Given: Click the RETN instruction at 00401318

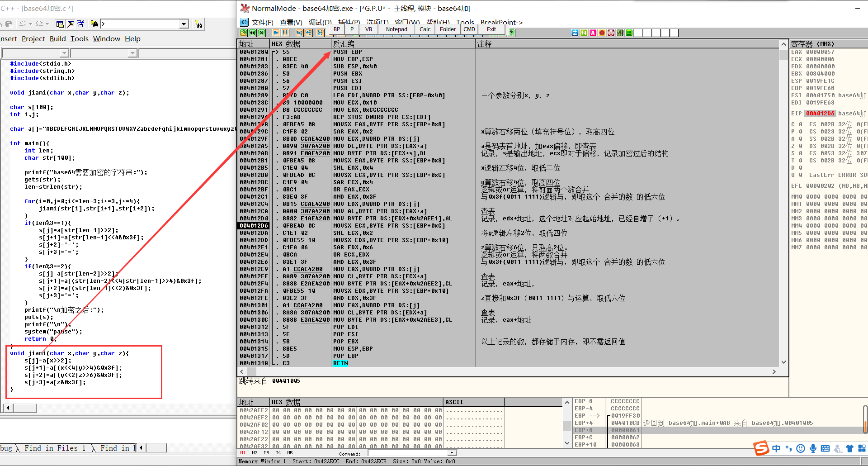Looking at the screenshot, I should [340, 363].
